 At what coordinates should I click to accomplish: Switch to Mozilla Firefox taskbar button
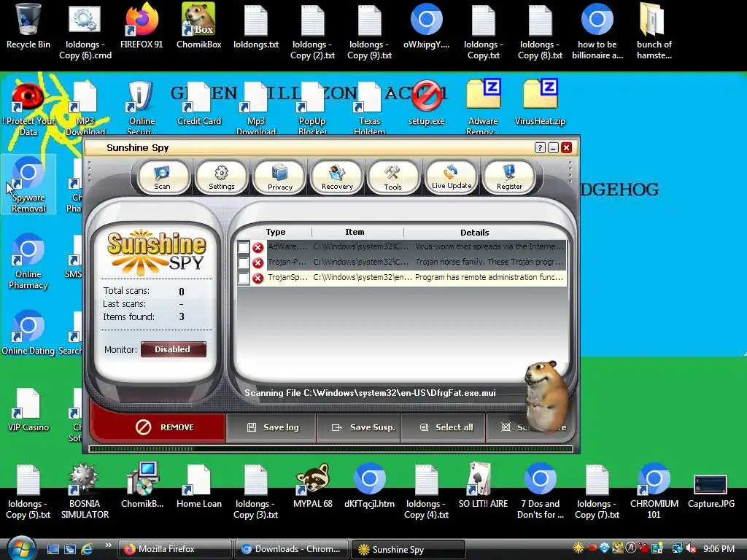[174, 549]
